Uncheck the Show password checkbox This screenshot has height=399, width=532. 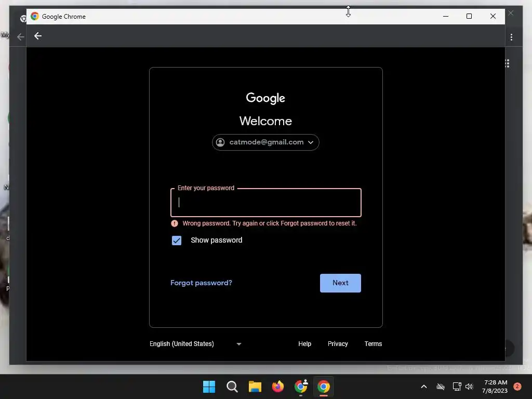click(x=177, y=241)
